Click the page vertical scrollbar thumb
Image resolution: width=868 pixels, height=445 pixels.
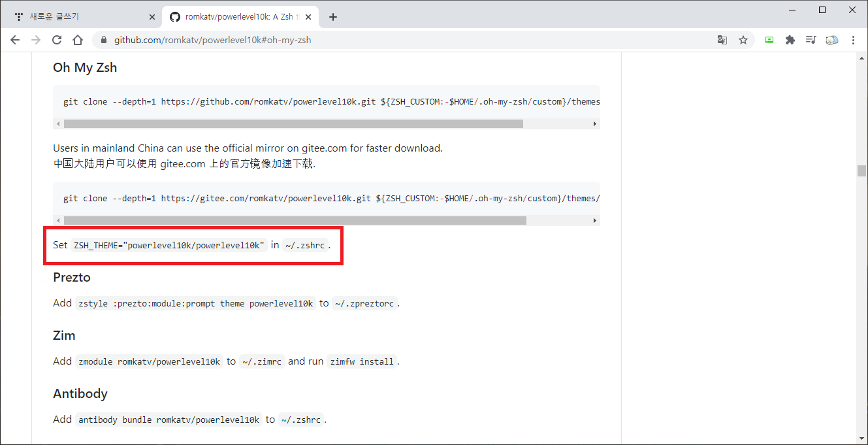coord(861,171)
